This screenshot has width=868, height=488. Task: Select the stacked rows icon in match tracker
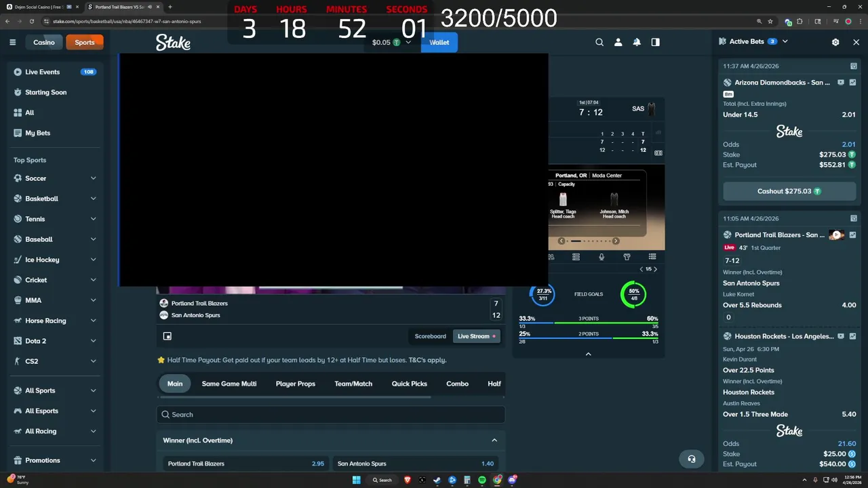(x=576, y=257)
